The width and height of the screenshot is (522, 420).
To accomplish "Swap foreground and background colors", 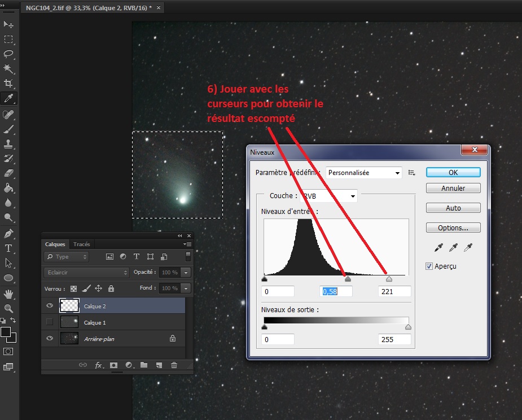I will coord(14,320).
